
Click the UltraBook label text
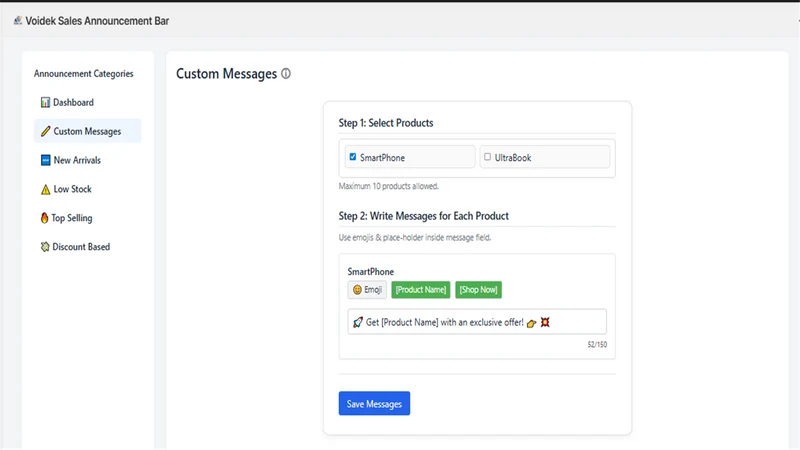click(513, 158)
